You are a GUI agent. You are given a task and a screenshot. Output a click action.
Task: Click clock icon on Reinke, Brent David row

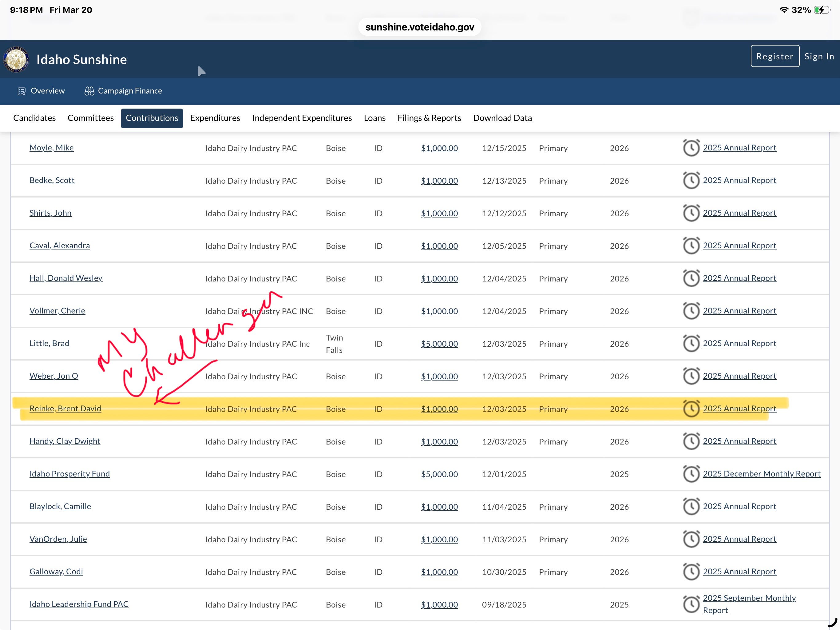pos(691,409)
